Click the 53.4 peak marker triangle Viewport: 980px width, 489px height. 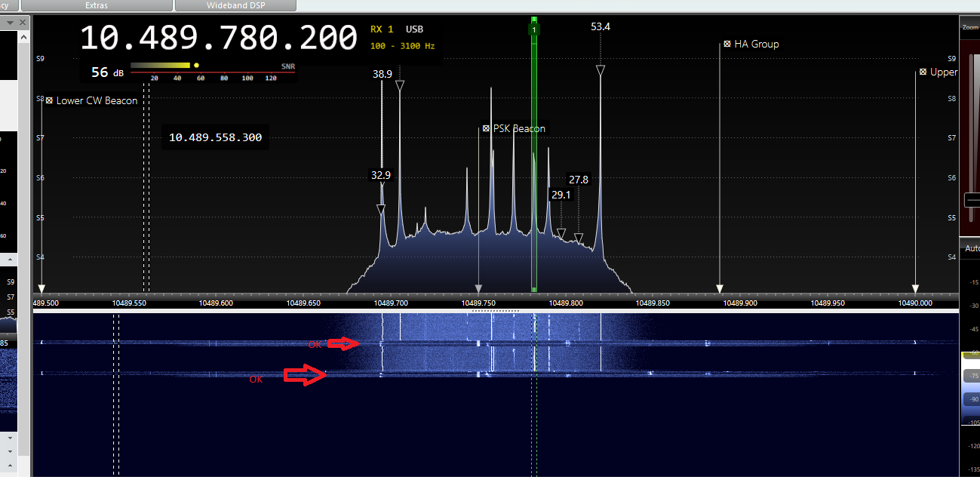coord(601,70)
